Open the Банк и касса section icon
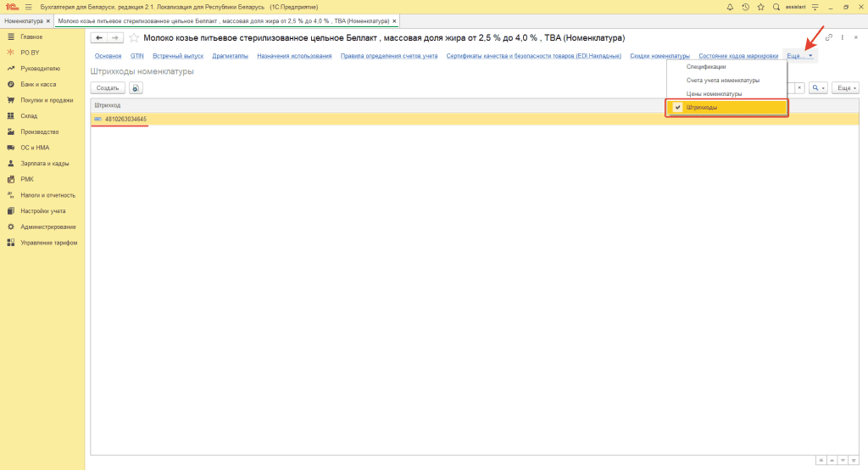This screenshot has width=868, height=470. 10,84
